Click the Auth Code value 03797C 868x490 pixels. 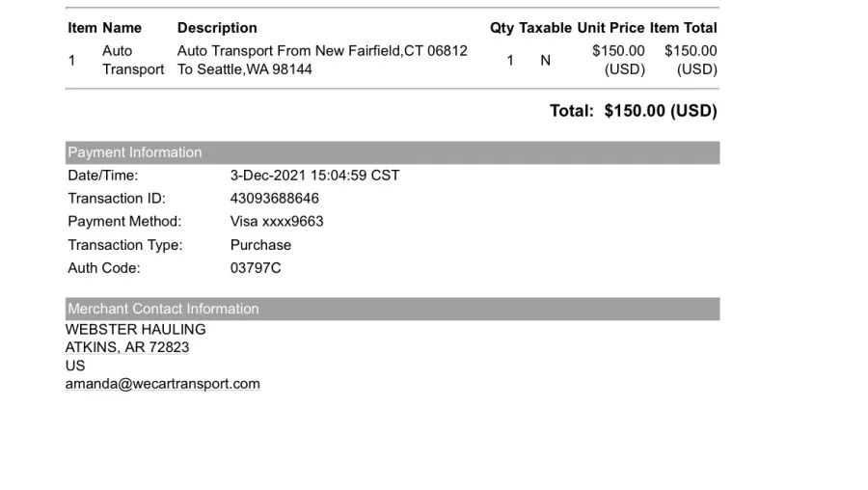pos(256,268)
